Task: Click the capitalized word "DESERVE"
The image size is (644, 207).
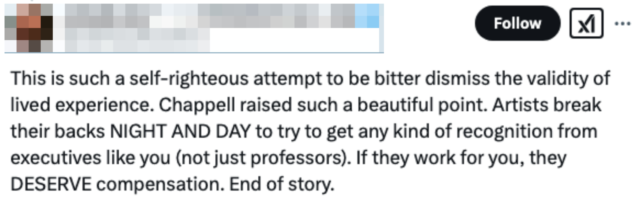Action: click(51, 184)
